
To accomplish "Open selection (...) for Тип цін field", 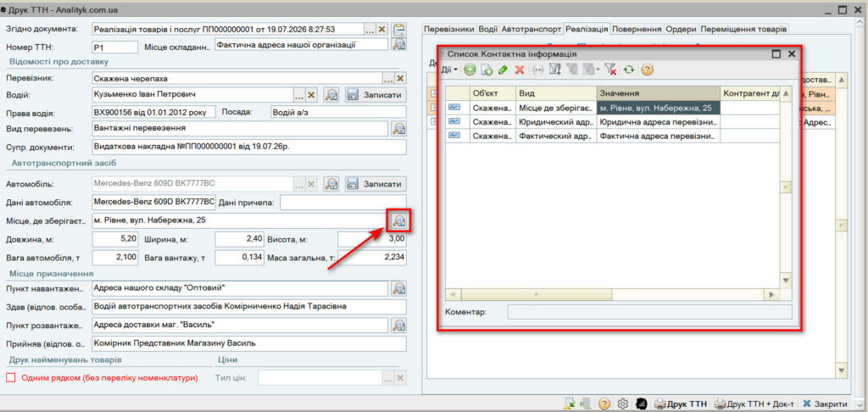I will click(x=388, y=378).
